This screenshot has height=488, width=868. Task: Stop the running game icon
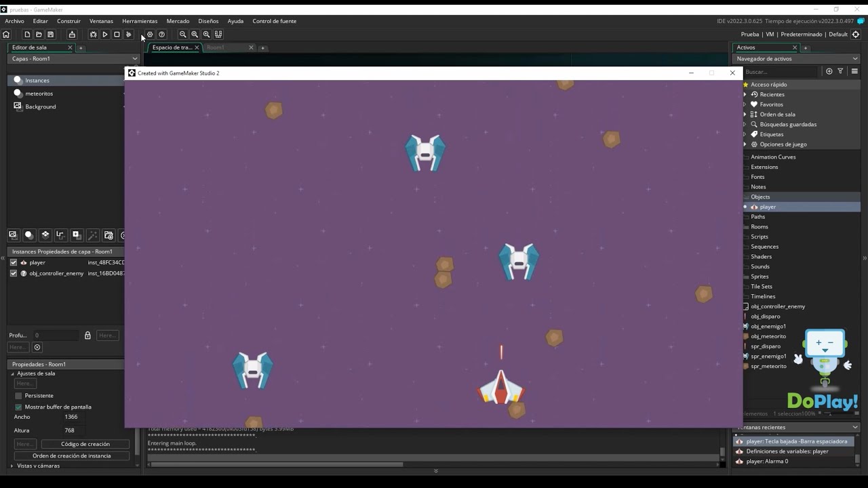[117, 35]
